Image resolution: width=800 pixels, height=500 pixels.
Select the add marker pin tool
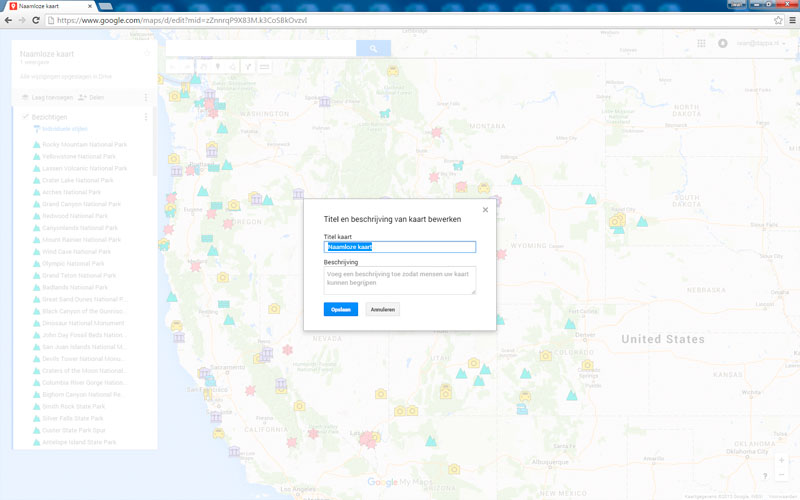pos(219,67)
